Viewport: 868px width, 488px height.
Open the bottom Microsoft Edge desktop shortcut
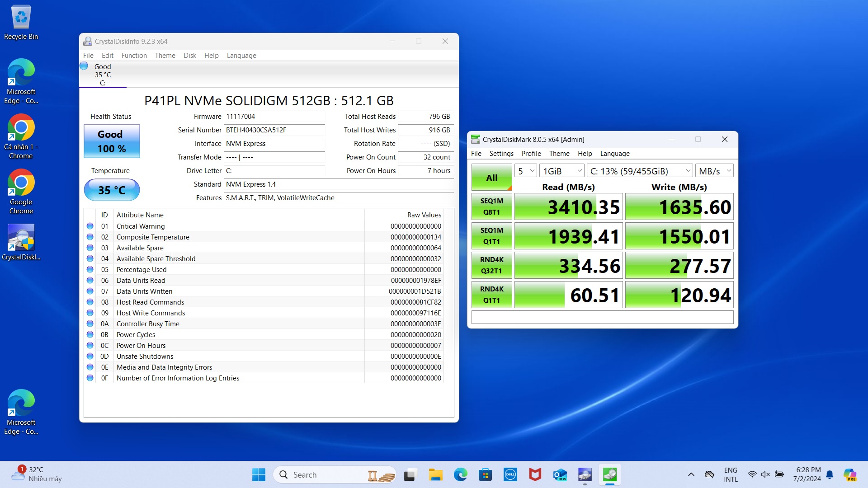click(21, 412)
